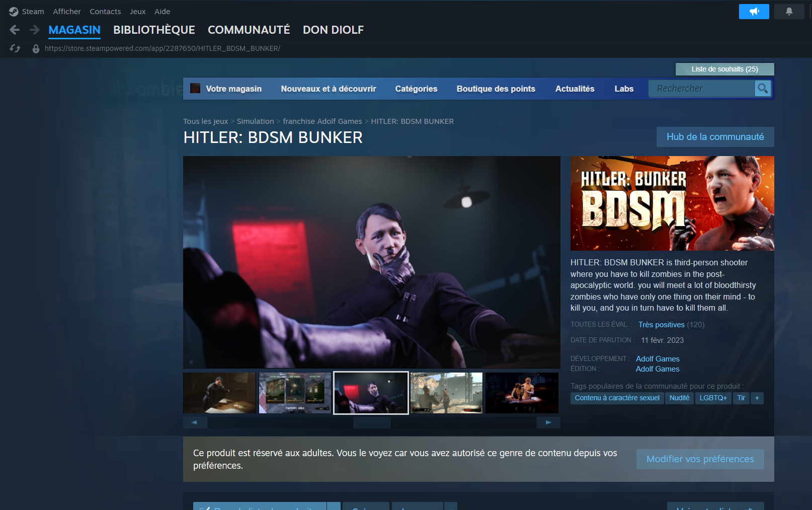Open the Contacts menu

[x=105, y=12]
